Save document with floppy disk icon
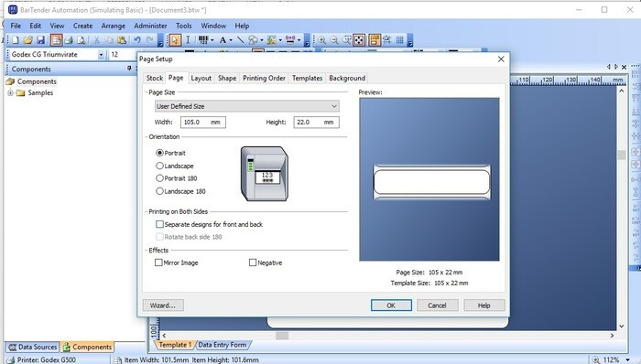The height and width of the screenshot is (364, 641). coord(40,40)
